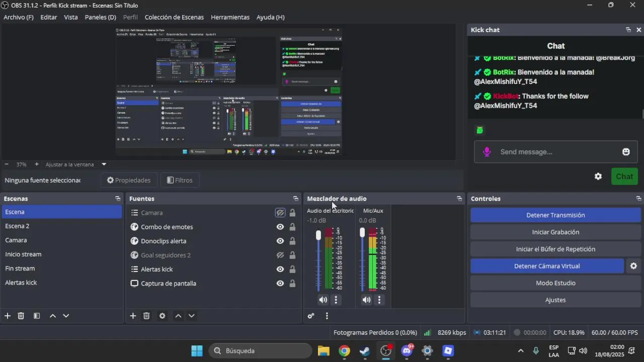Open Discord from the taskbar
The height and width of the screenshot is (362, 644).
[x=407, y=351]
